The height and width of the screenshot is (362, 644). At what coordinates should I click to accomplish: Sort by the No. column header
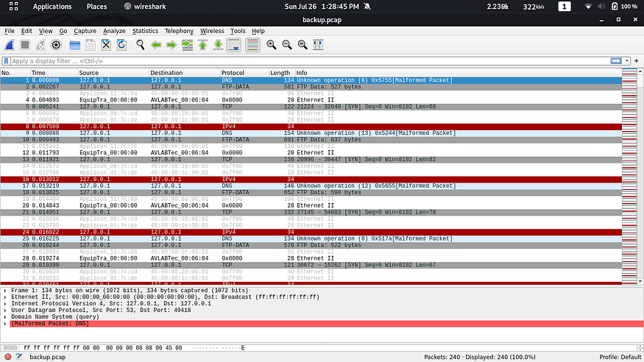[15, 73]
